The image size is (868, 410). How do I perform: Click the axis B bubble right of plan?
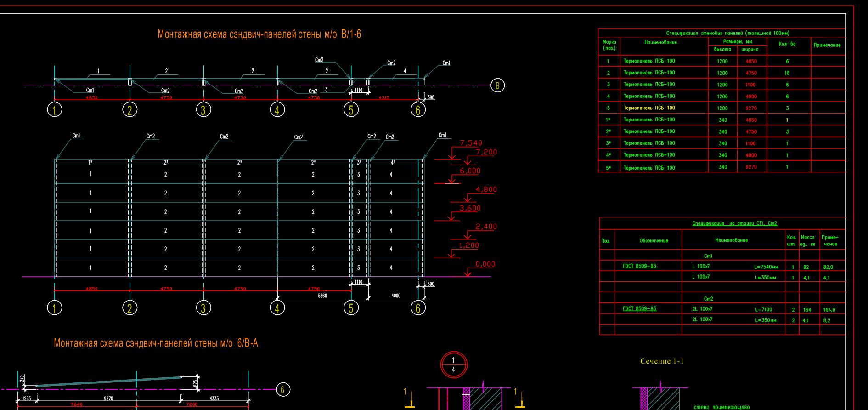pyautogui.click(x=497, y=85)
